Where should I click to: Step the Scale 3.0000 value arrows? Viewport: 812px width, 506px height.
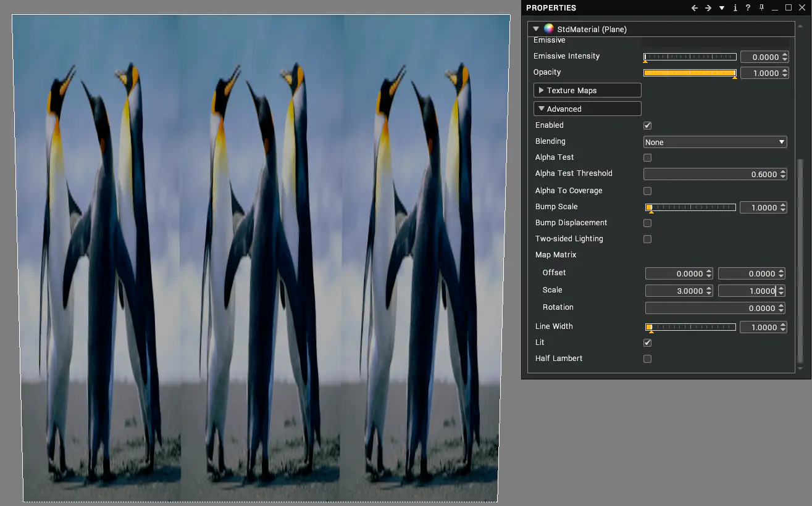click(x=709, y=291)
